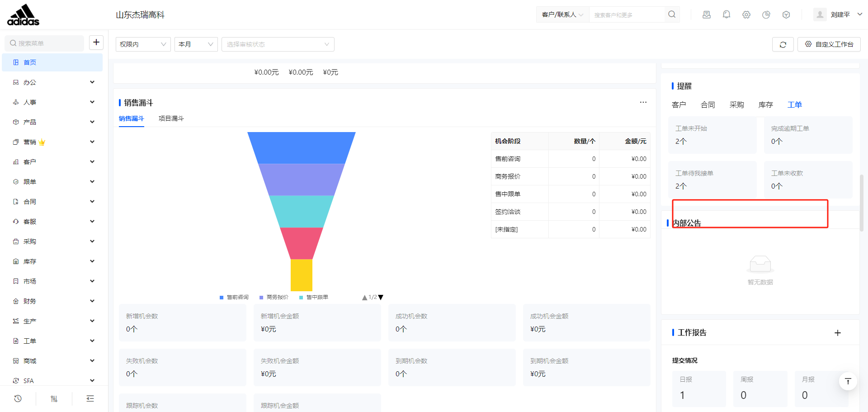Click the 客服 headset icon
Screen dimensions: 868x412
coord(16,222)
